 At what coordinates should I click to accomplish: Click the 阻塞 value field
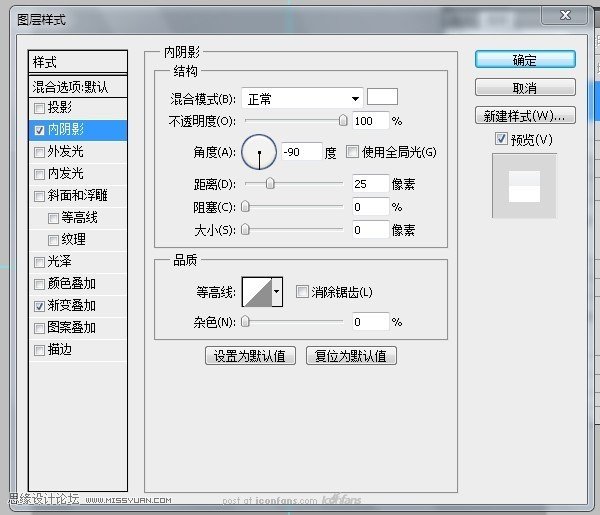370,207
